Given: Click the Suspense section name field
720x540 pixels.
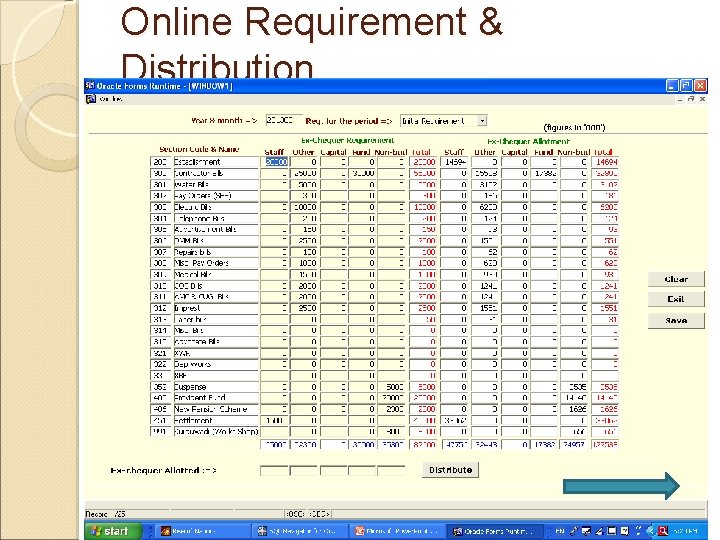Looking at the screenshot, I should tap(216, 387).
